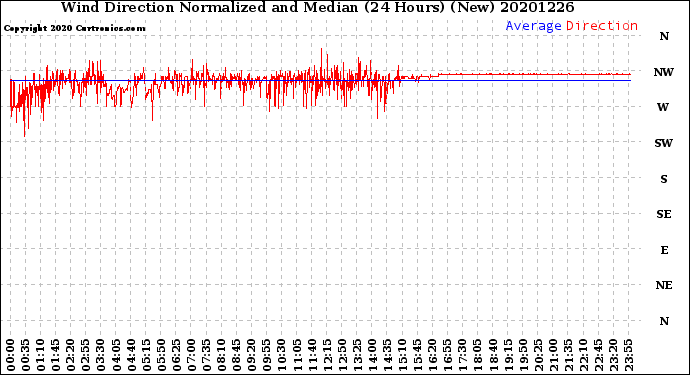
Task: Click the 21:00 time label
Action: pos(552,355)
